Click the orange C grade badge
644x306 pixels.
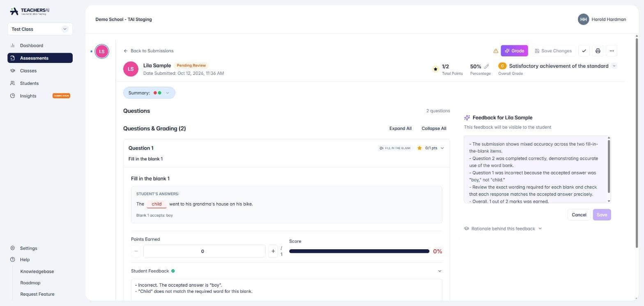(x=502, y=66)
